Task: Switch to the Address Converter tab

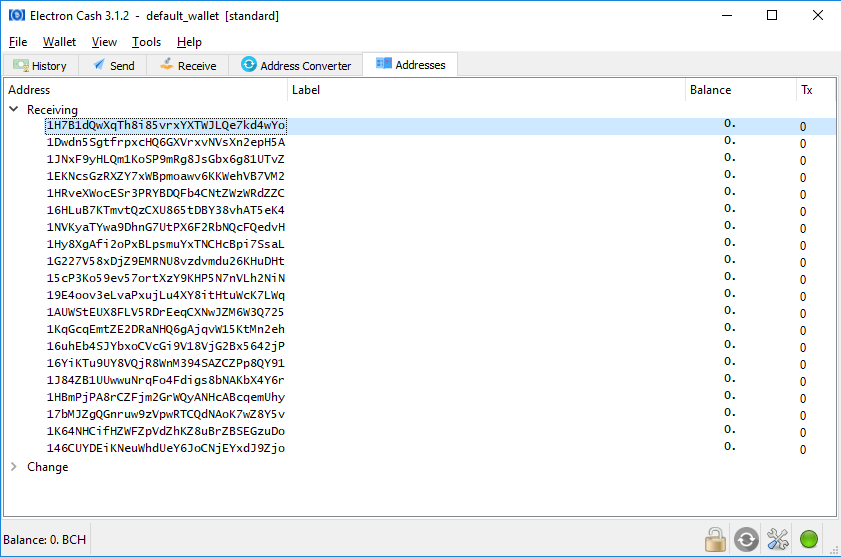Action: click(296, 65)
